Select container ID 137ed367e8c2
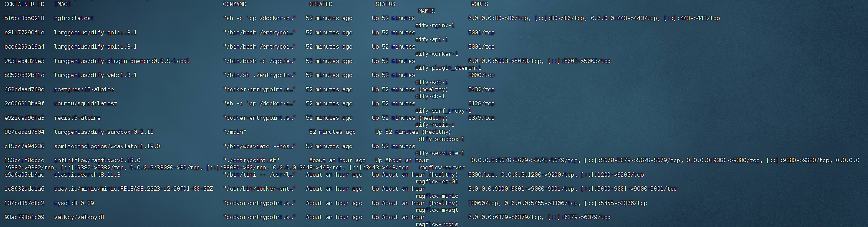868x227 pixels. point(24,203)
